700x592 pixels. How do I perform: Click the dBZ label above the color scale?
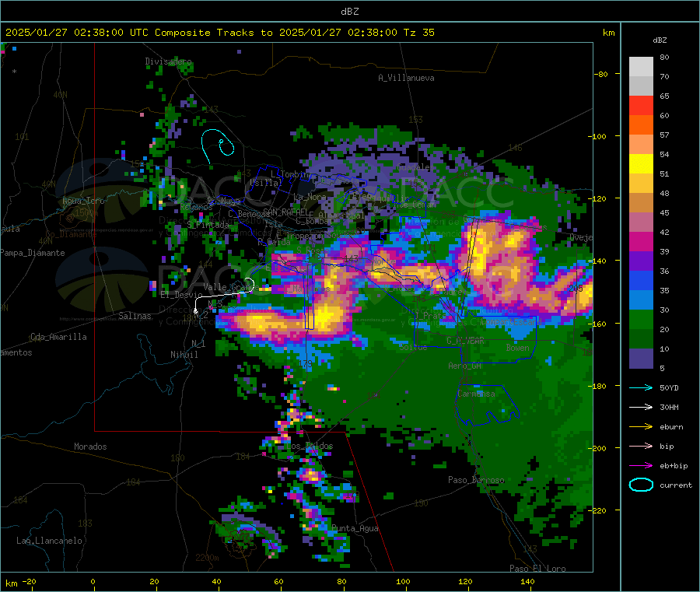coord(660,40)
